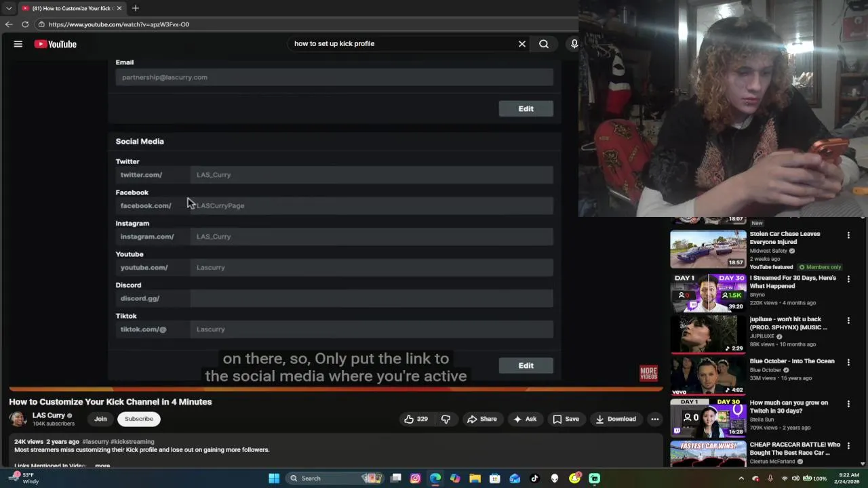Open volume control in system tray
This screenshot has width=868, height=488.
coord(795,479)
